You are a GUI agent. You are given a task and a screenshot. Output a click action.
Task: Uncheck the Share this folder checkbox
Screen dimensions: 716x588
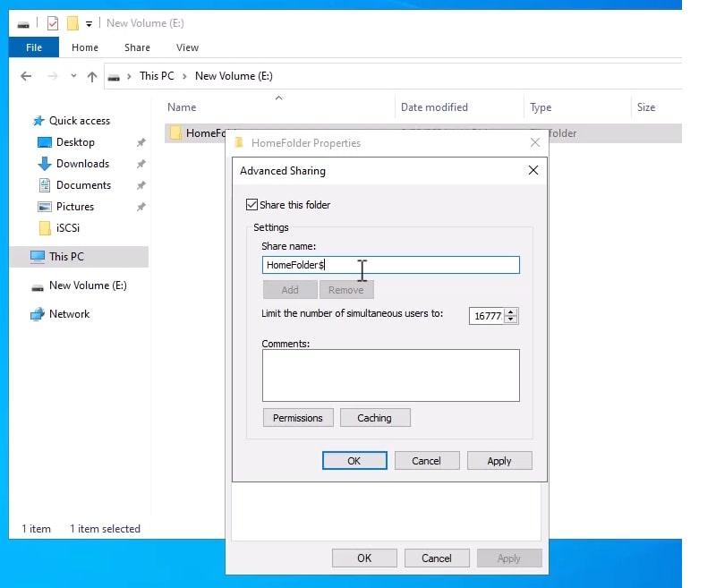(251, 205)
